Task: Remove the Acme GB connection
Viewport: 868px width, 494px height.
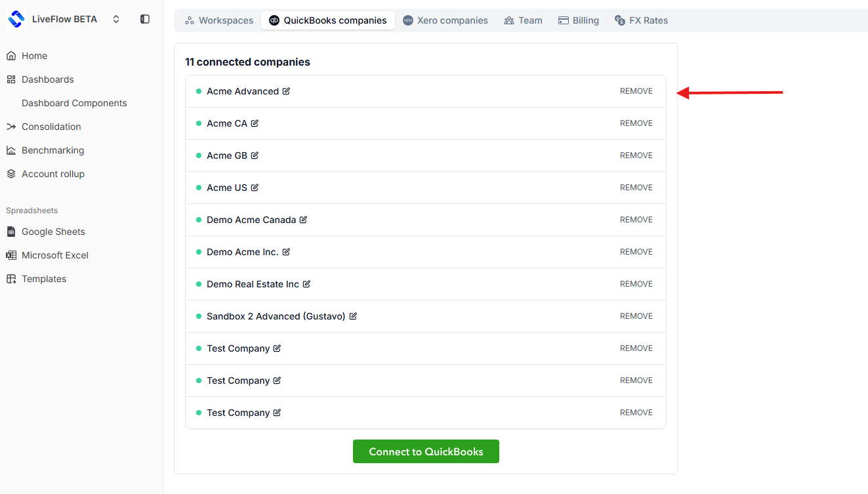Action: click(636, 155)
